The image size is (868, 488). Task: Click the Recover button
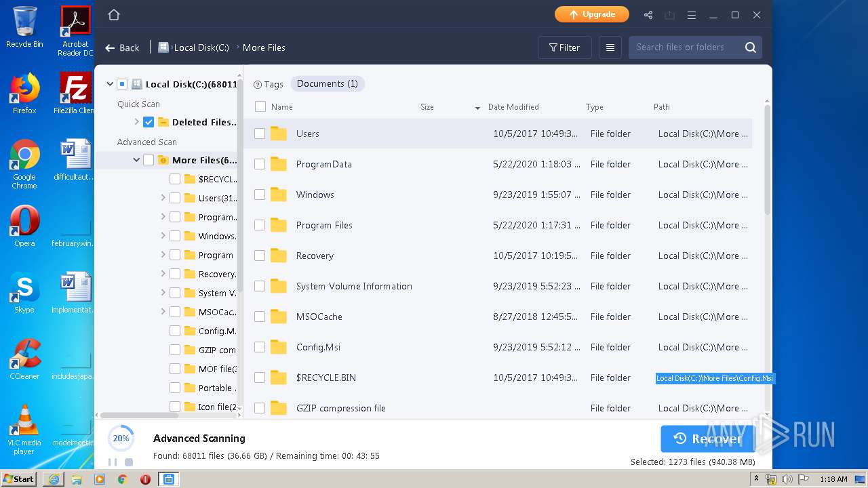point(708,439)
